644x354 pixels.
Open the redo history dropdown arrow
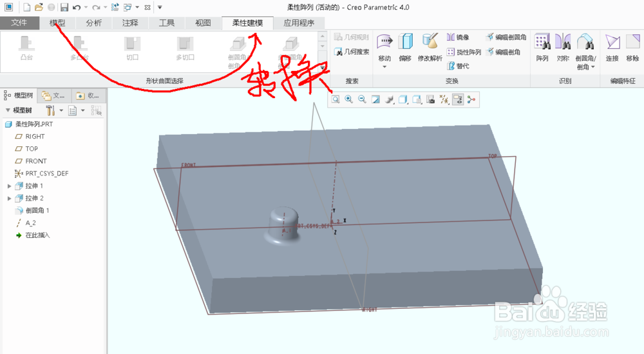[106, 7]
